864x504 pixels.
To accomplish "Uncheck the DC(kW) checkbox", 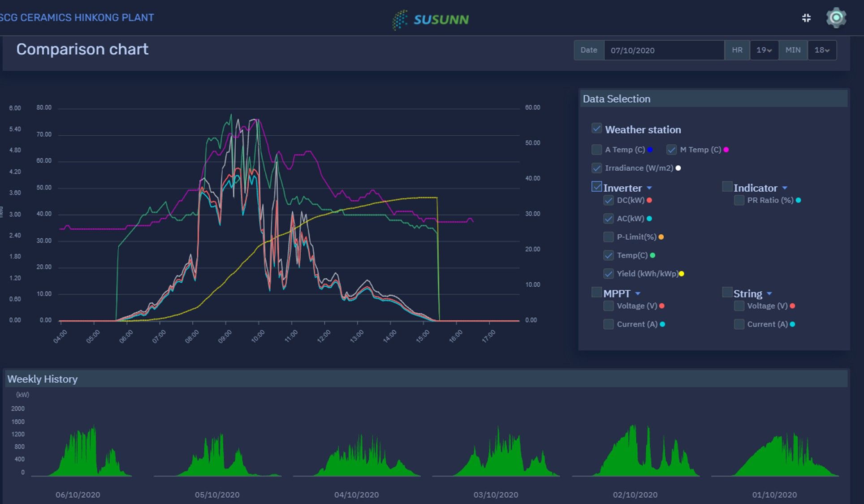I will click(608, 200).
